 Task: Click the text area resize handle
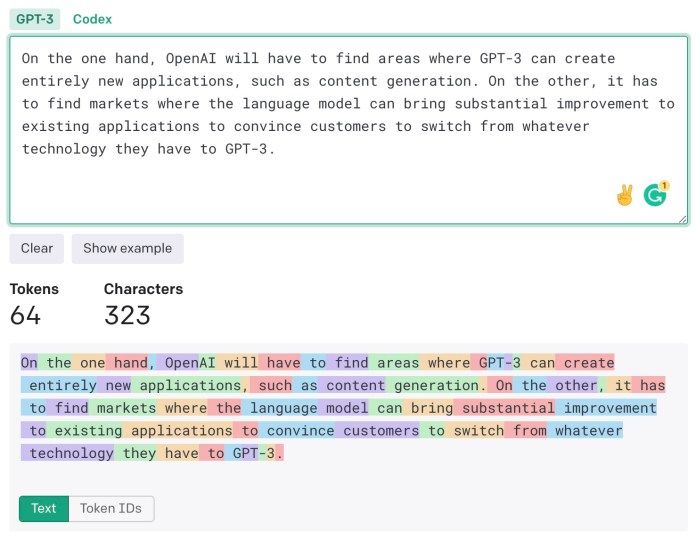click(682, 217)
